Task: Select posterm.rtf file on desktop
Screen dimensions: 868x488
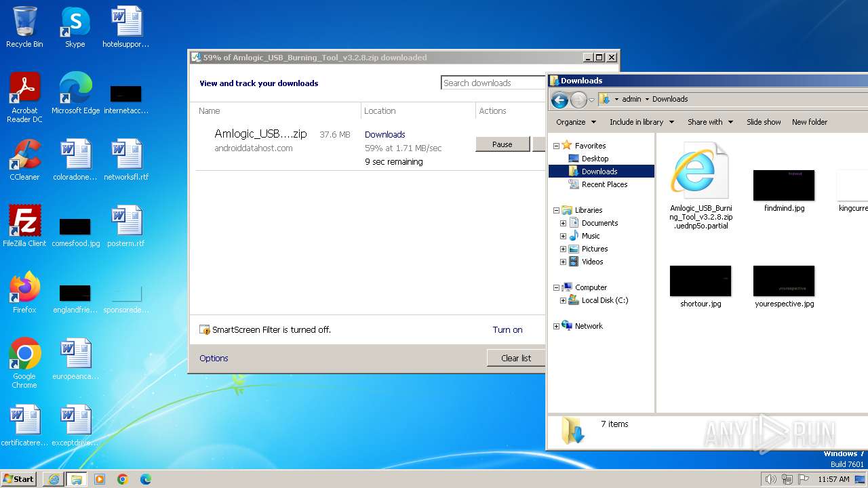Action: tap(126, 226)
